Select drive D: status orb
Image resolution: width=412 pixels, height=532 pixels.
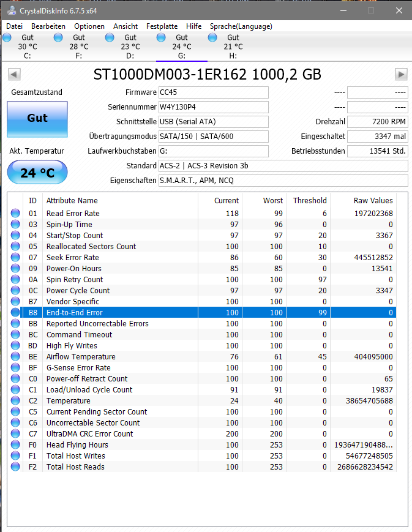click(x=110, y=37)
